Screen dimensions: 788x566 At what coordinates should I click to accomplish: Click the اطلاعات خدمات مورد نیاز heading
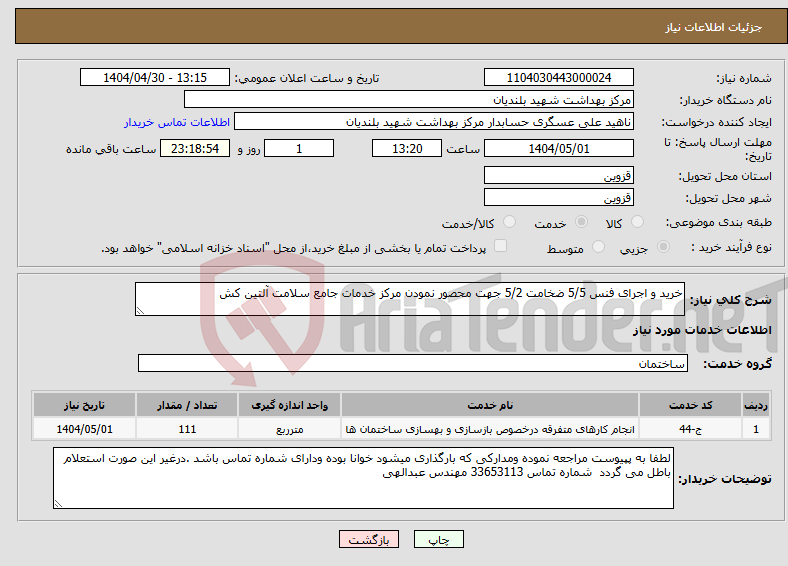pos(702,330)
